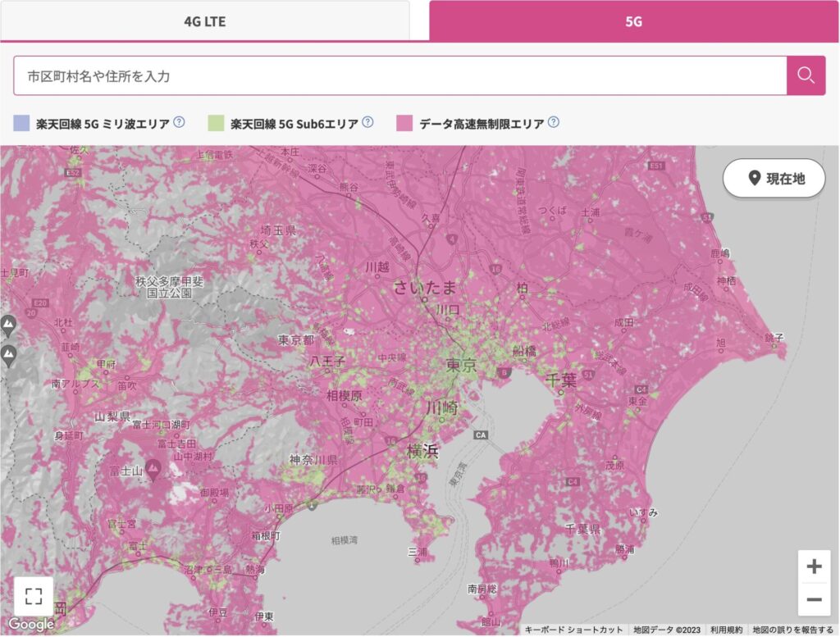Click the 富士山 mountain marker pin
The height and width of the screenshot is (637, 840).
(x=153, y=470)
